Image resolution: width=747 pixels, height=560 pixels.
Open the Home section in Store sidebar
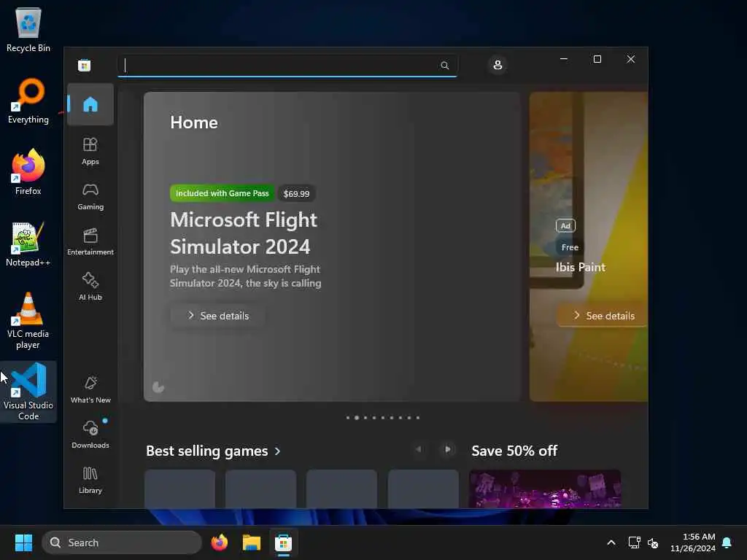pyautogui.click(x=90, y=104)
